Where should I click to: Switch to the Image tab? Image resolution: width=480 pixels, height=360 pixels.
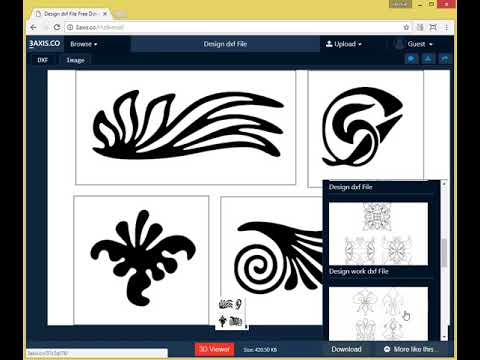click(x=75, y=60)
